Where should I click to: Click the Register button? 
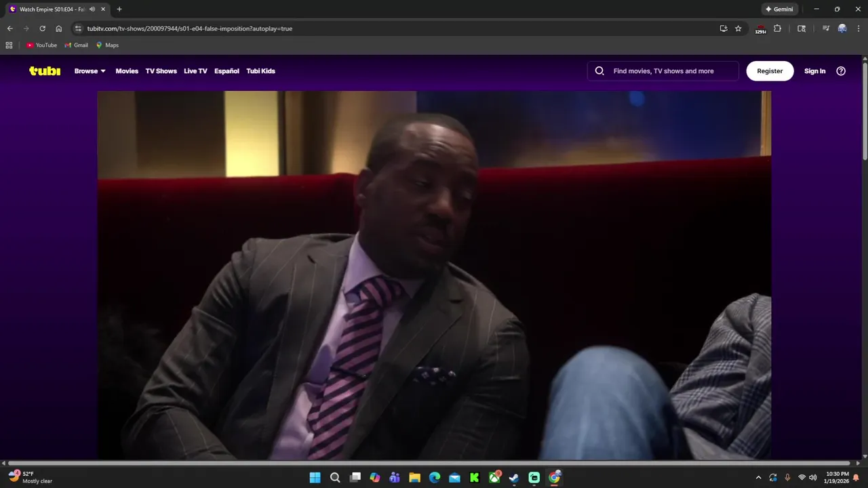[770, 70]
